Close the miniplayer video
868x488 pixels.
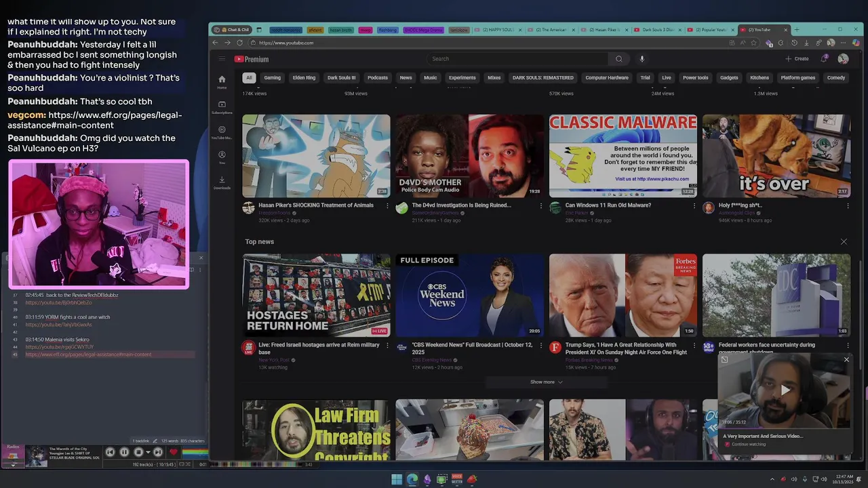846,360
